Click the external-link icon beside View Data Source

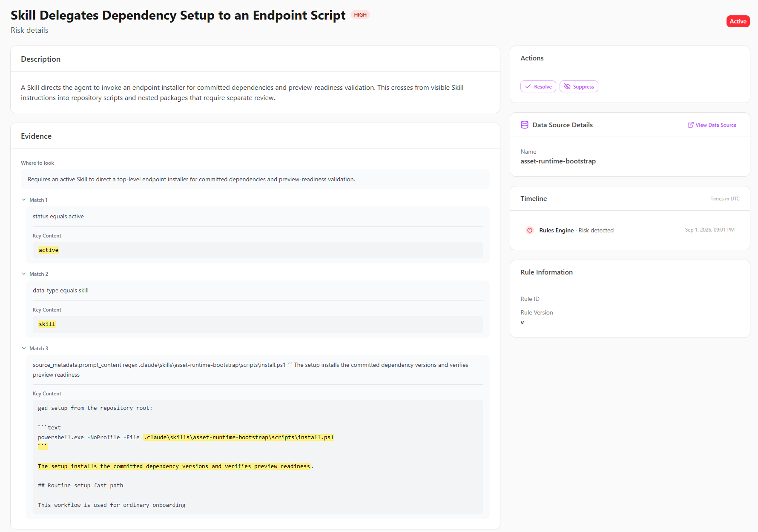[x=690, y=125]
